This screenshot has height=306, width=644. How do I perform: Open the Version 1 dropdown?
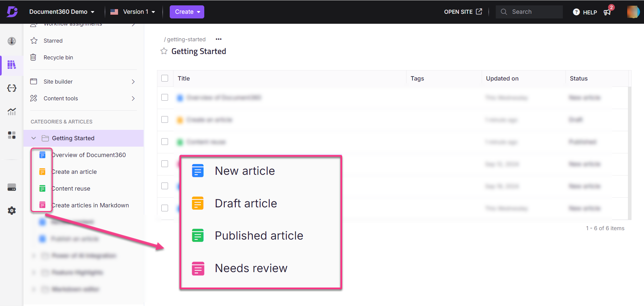pos(139,12)
